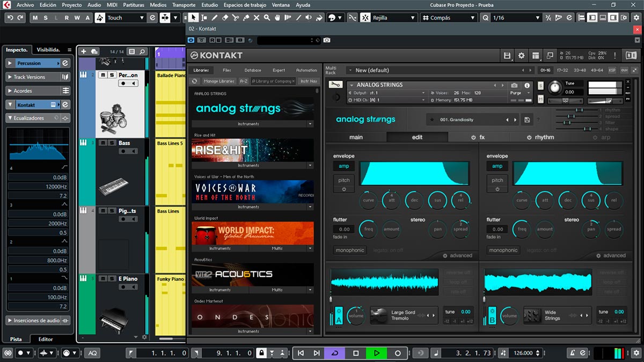Toggle the purple Cycle loop button

pos(335,353)
